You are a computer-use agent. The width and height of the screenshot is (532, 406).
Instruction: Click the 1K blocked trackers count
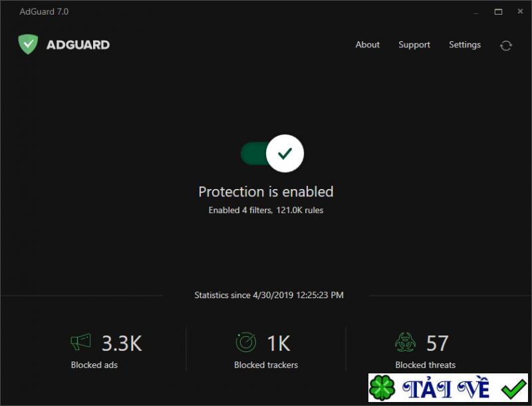279,343
